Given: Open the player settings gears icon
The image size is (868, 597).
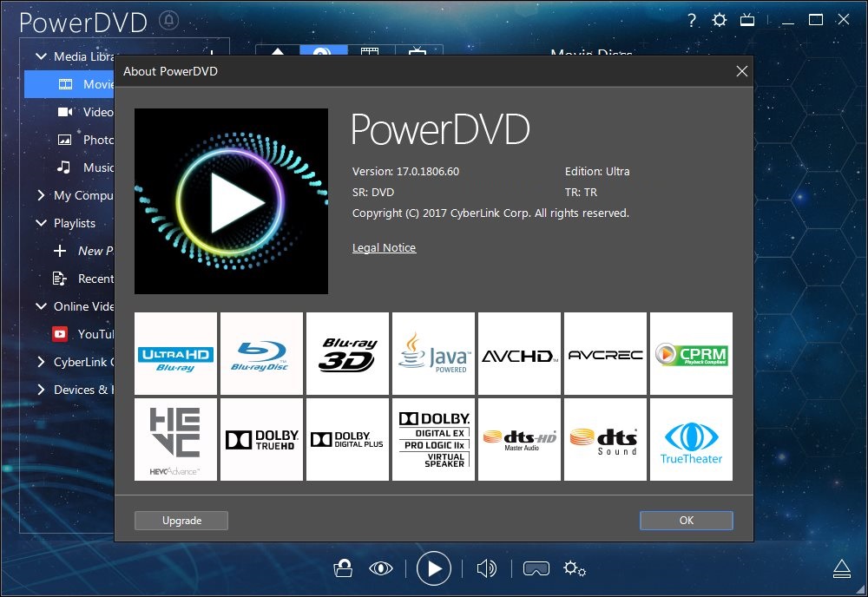Looking at the screenshot, I should tap(575, 568).
